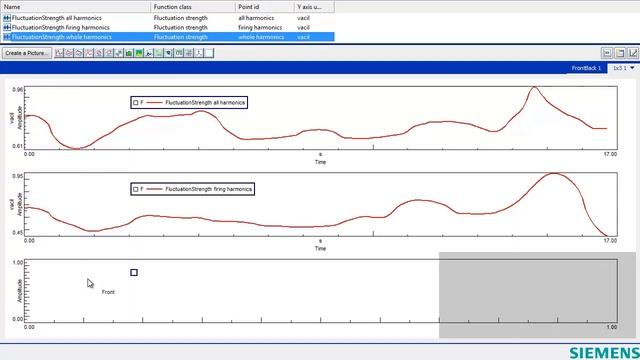Click the pale green toolbar icon

[159, 53]
